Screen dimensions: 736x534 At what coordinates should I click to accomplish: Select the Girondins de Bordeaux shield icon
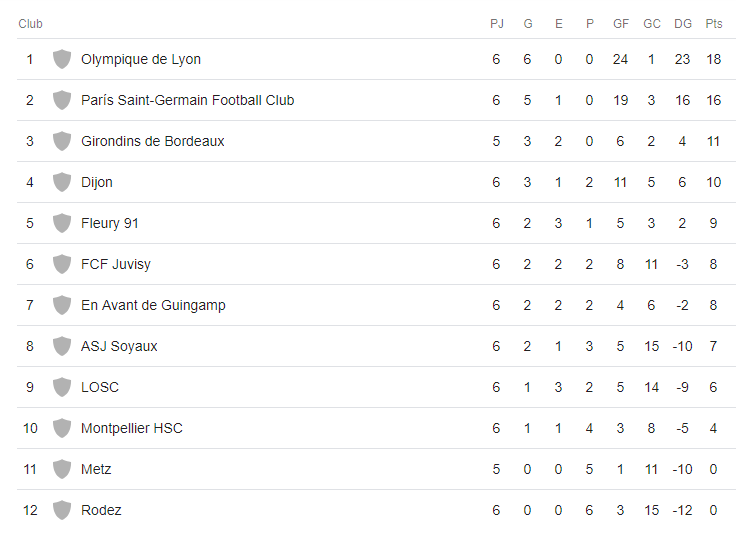tap(62, 141)
